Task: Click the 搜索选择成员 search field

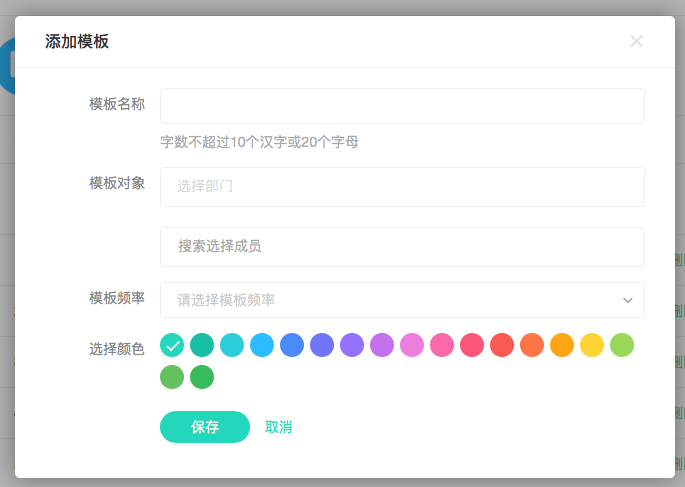Action: [x=402, y=246]
